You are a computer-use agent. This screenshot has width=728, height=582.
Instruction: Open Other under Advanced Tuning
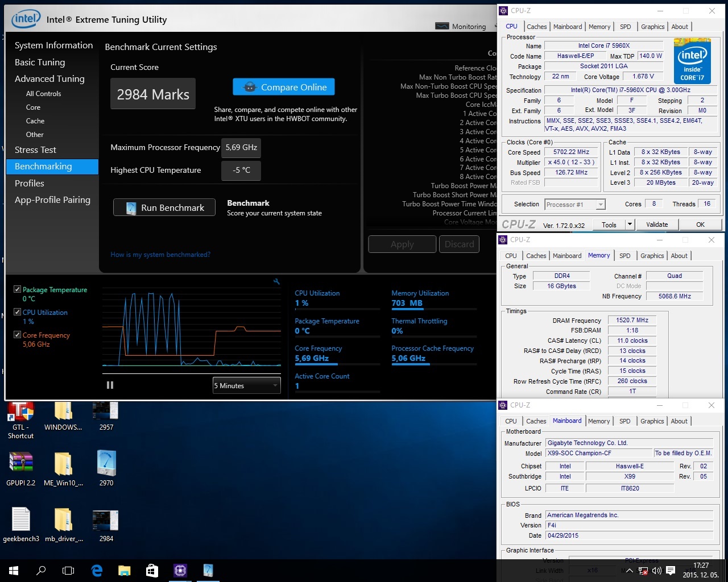(x=35, y=135)
